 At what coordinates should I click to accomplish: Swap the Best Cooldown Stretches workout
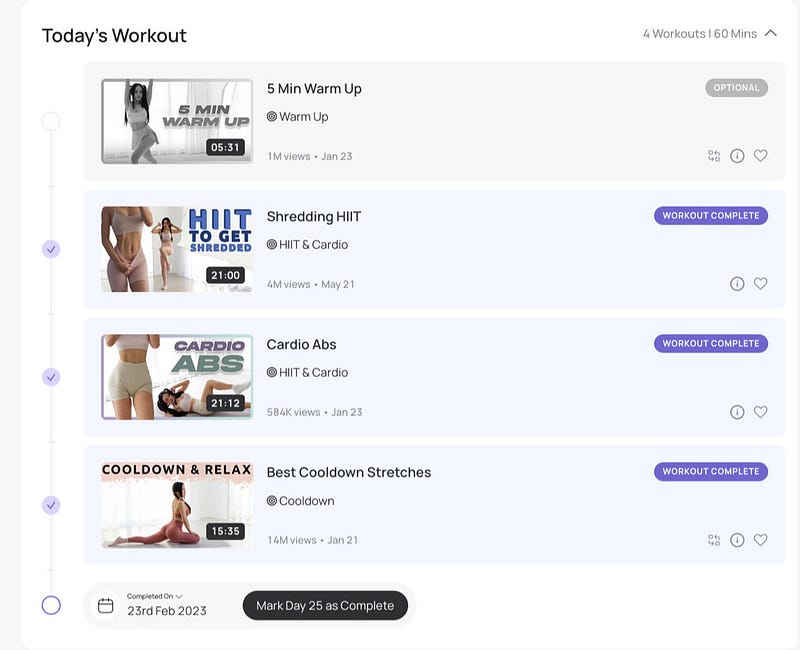pyautogui.click(x=714, y=540)
